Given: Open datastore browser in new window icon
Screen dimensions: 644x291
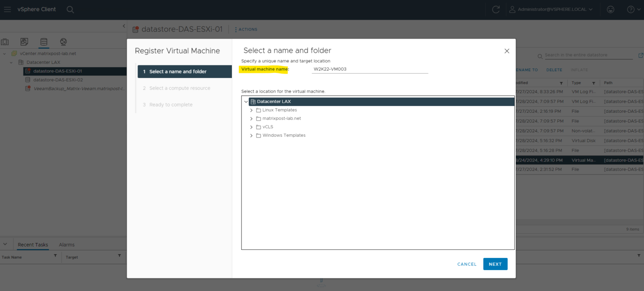Looking at the screenshot, I should [641, 55].
